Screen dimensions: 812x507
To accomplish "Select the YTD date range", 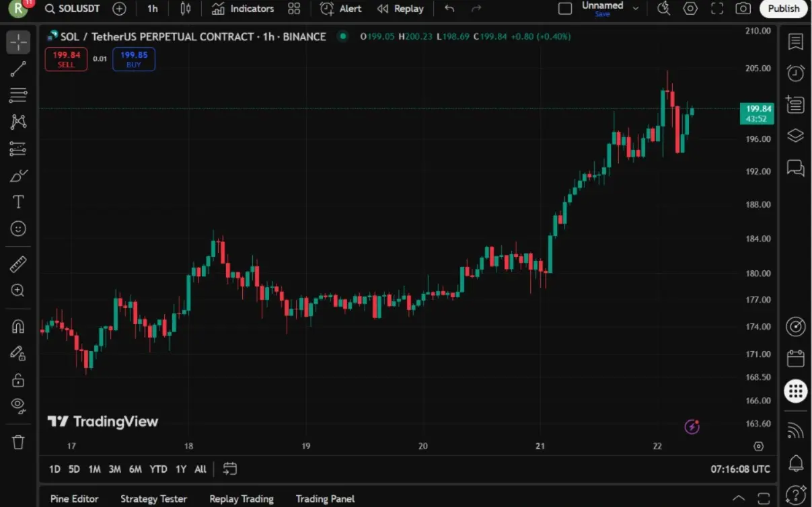I will (x=158, y=469).
